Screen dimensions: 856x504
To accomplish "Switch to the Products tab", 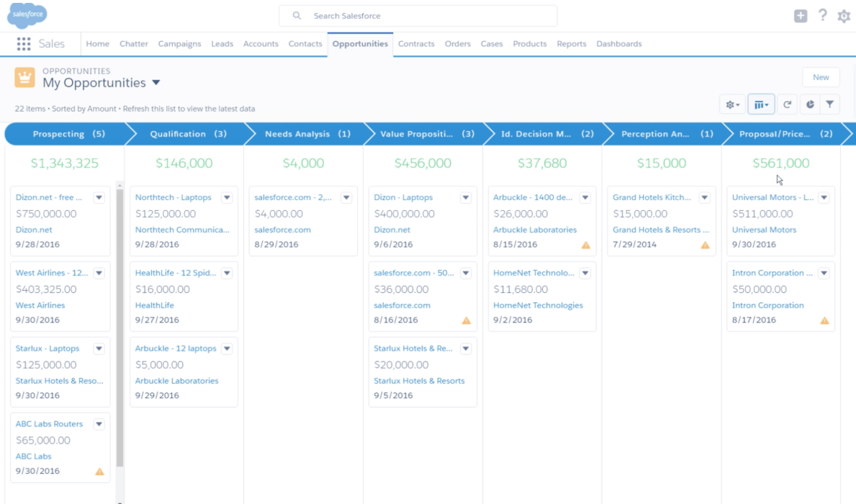I will 530,44.
